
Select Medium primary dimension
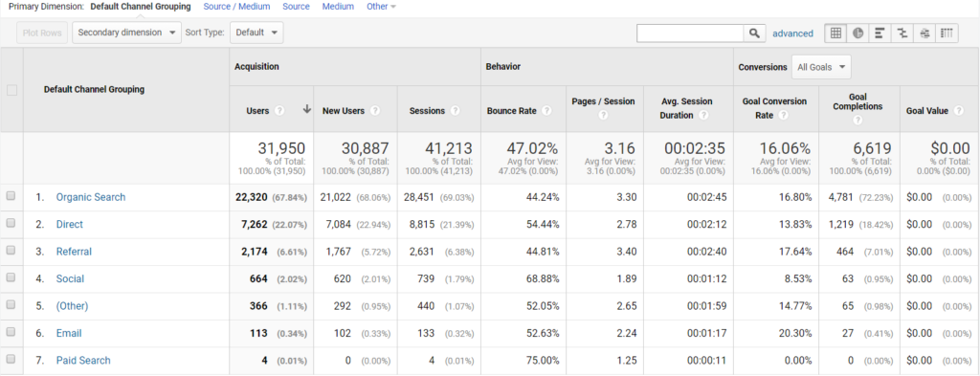pos(338,7)
